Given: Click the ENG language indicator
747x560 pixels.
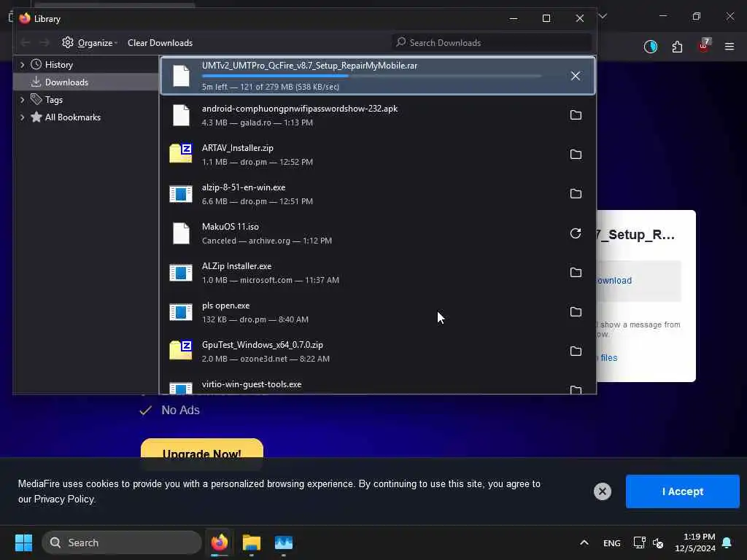Looking at the screenshot, I should point(612,543).
